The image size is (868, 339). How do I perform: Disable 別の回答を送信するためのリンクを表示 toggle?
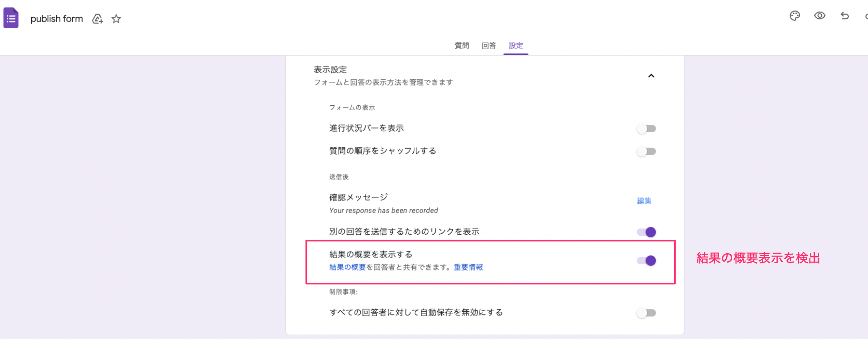(x=646, y=232)
